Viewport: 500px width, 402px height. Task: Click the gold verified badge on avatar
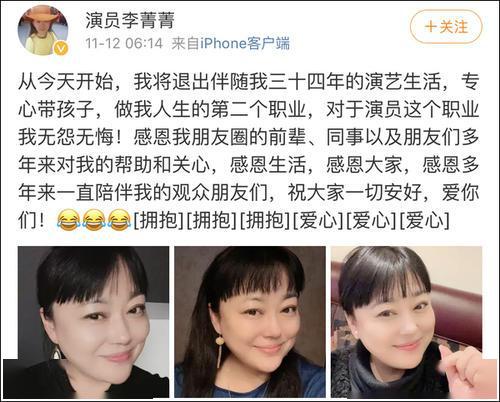(61, 49)
